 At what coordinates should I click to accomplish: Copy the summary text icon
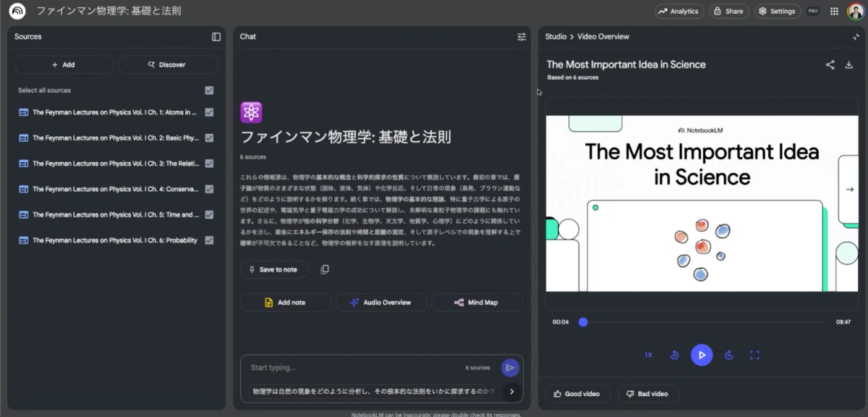point(325,269)
